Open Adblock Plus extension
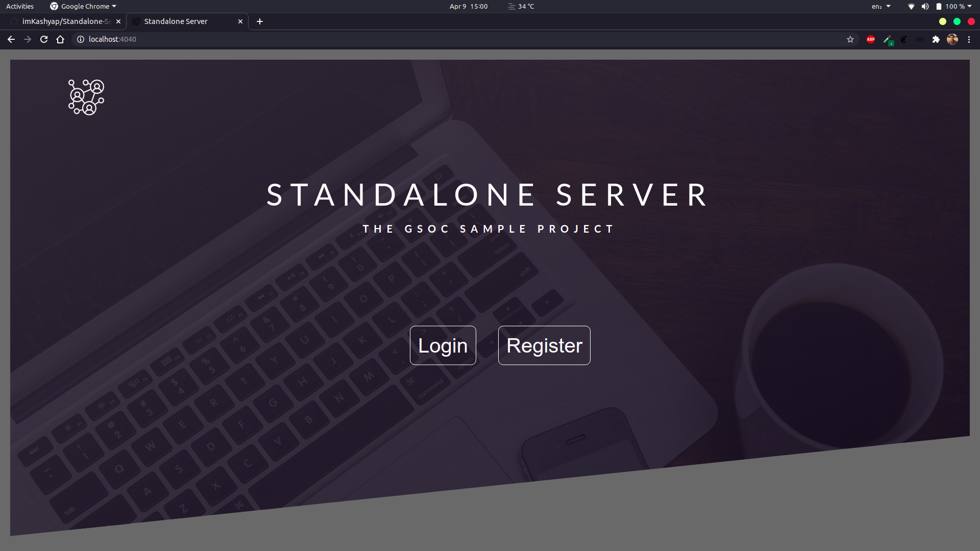 [x=871, y=39]
